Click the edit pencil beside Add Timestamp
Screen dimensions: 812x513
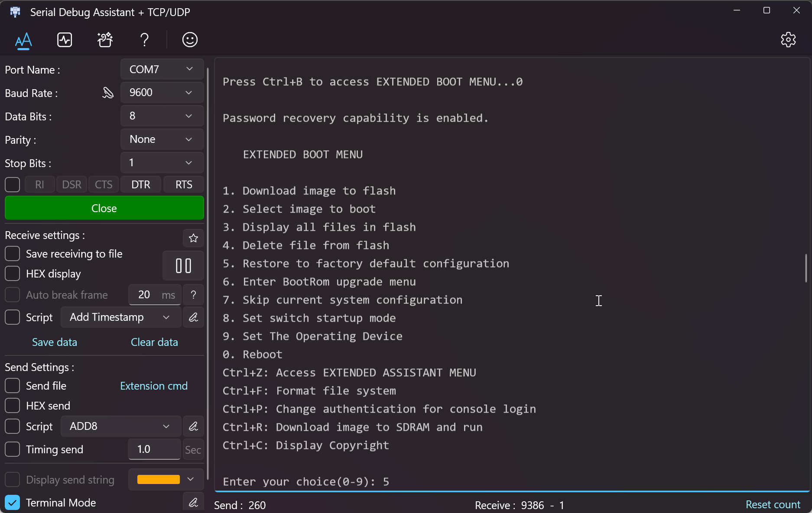193,317
